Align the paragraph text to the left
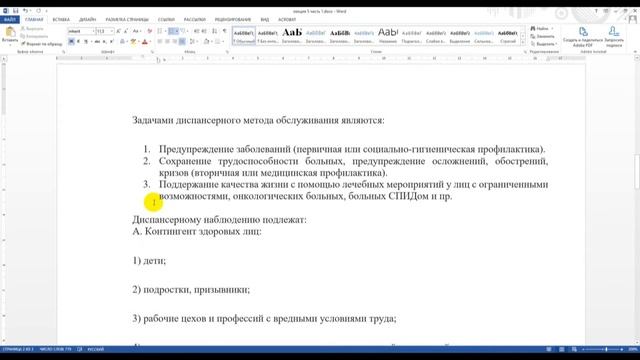Screen dimensions: 640x360 160,42
